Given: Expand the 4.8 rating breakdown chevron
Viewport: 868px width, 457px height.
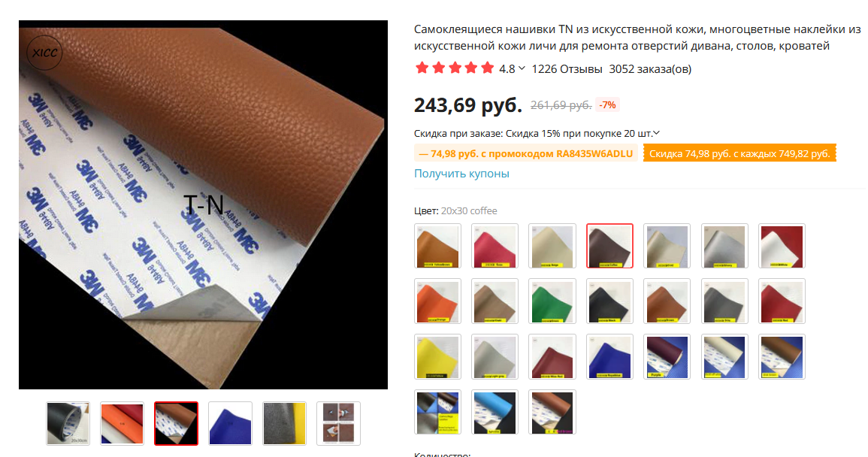Looking at the screenshot, I should pos(522,68).
